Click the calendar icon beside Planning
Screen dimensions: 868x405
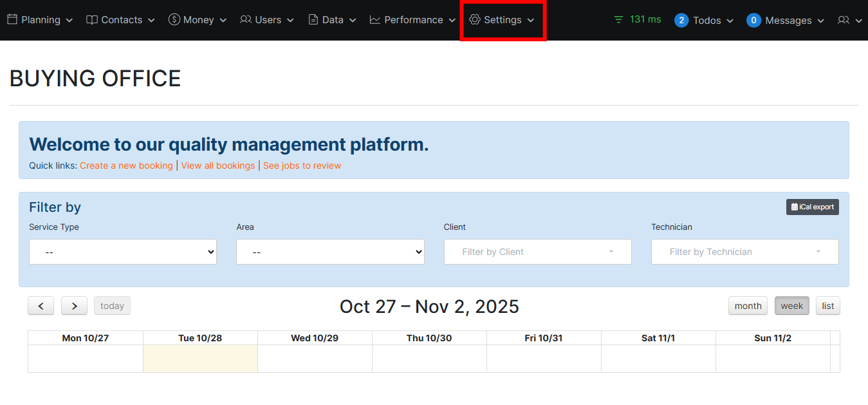click(12, 20)
